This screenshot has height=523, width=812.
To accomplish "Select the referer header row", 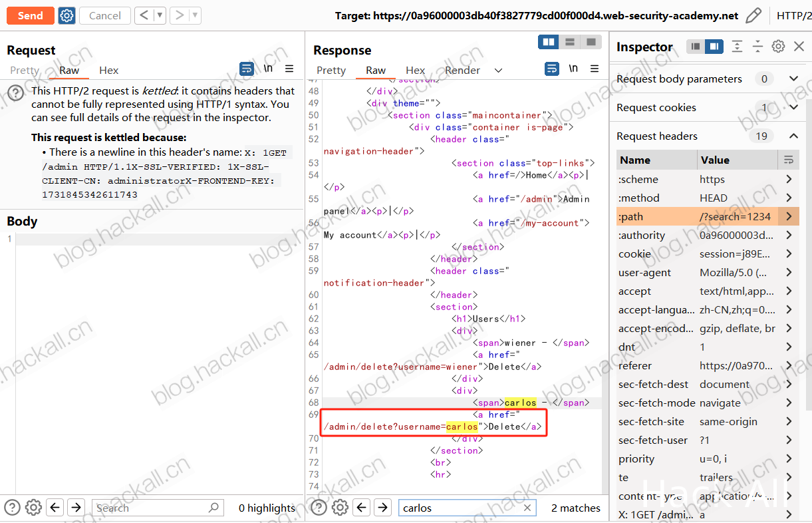I will 708,365.
